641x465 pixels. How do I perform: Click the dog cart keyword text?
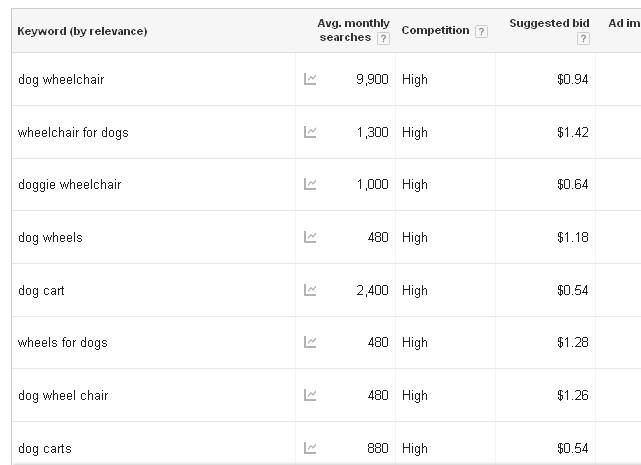[41, 290]
